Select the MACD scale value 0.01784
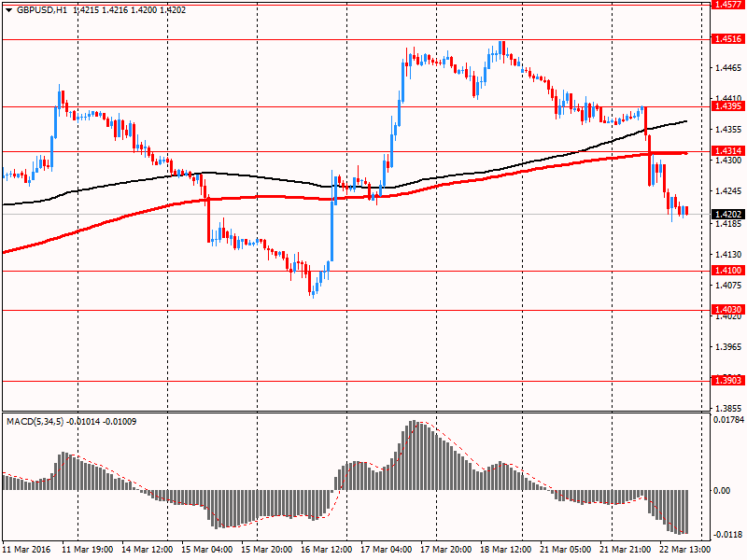The width and height of the screenshot is (747, 560). (x=729, y=419)
